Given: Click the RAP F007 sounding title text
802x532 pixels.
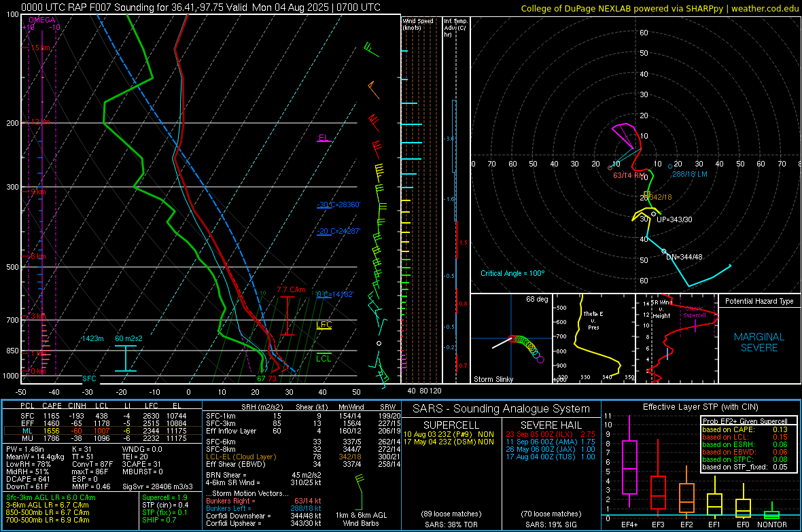Looking at the screenshot, I should pos(201,7).
